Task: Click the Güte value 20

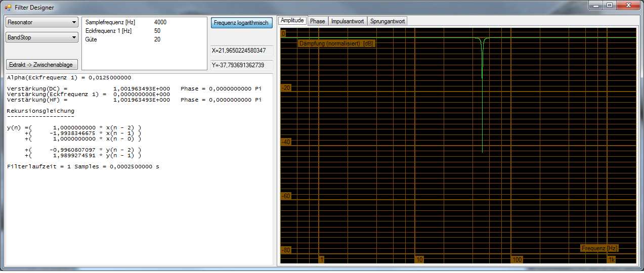Action: [x=157, y=39]
